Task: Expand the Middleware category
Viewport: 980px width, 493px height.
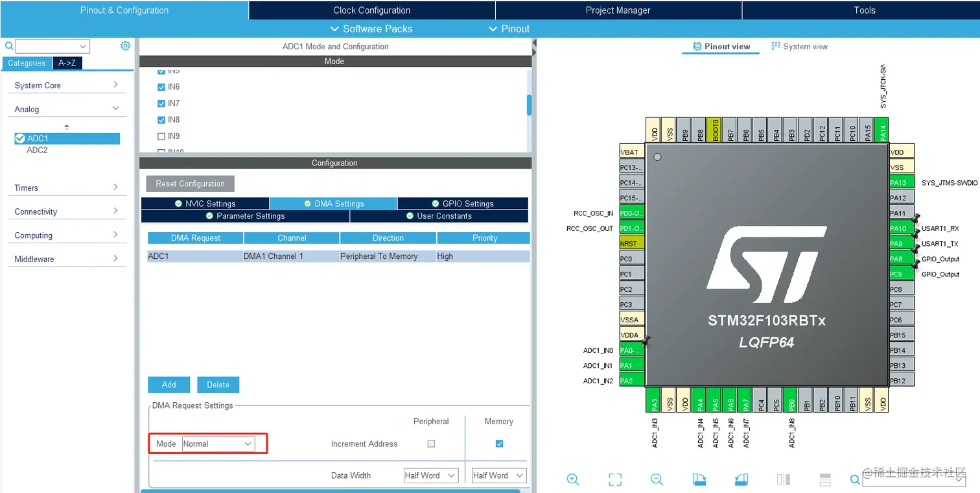Action: pos(66,259)
